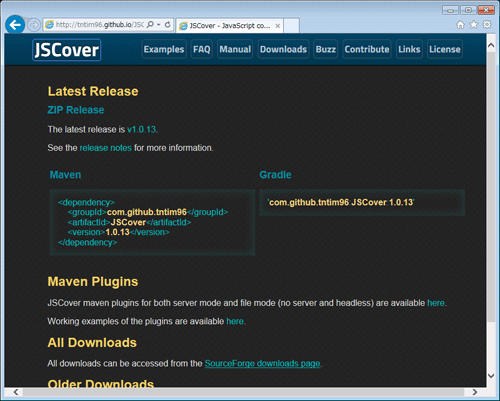Viewport: 500px width, 401px height.
Task: Open the Contribute menu item
Action: click(x=367, y=49)
